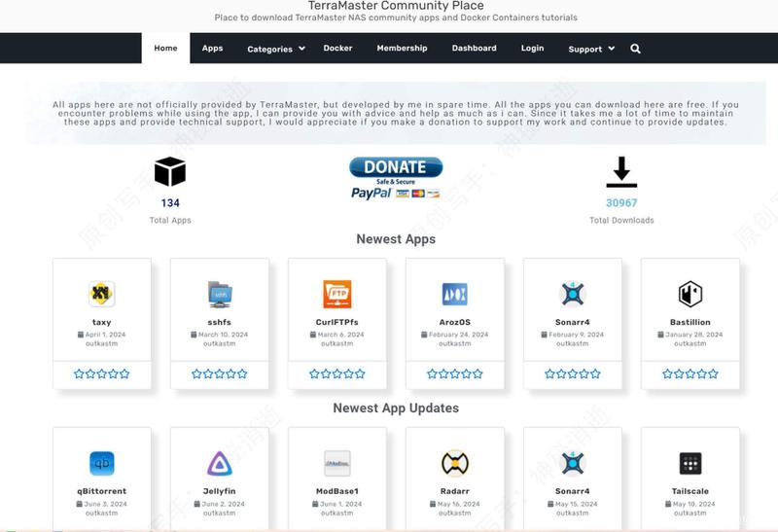Rate Bastillion using its star row
The height and width of the screenshot is (532, 778).
(690, 373)
